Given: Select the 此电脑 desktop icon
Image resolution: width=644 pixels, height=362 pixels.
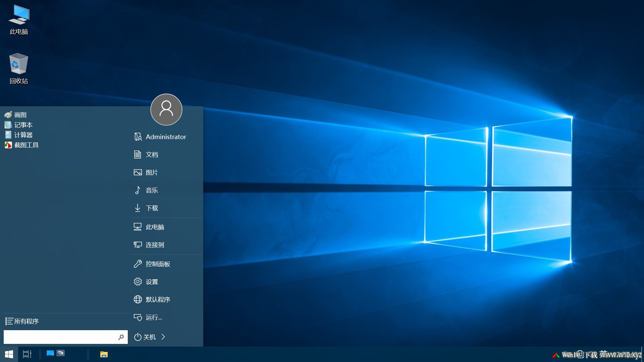Looking at the screenshot, I should (19, 20).
